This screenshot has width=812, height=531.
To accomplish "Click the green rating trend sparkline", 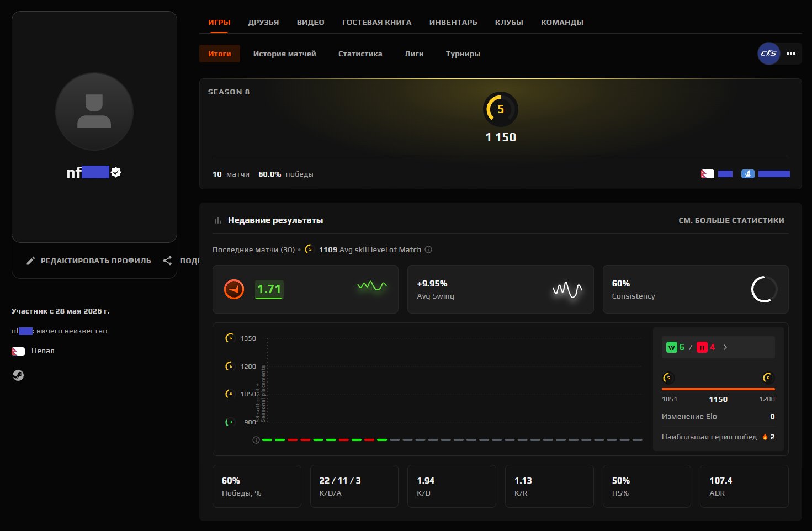I will click(x=371, y=285).
